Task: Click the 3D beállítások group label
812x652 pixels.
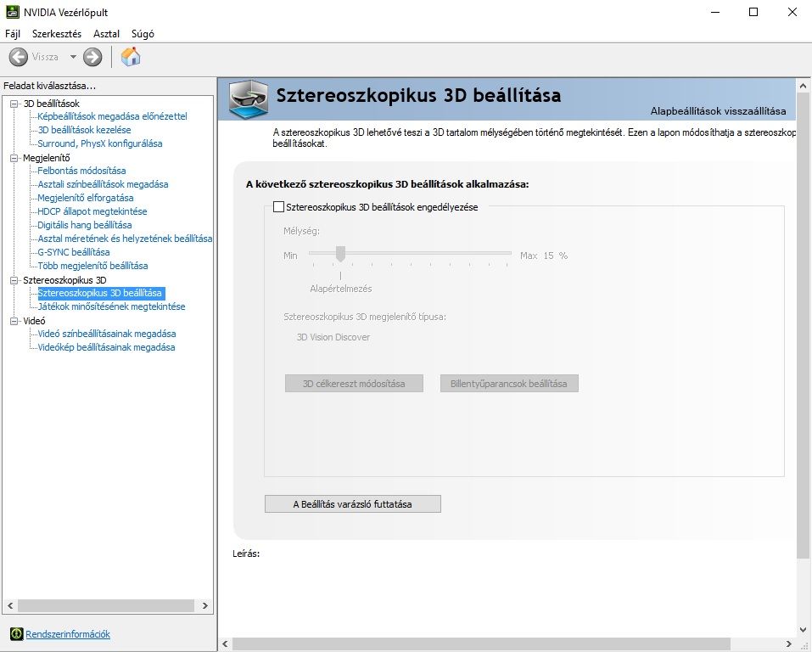Action: (x=51, y=104)
